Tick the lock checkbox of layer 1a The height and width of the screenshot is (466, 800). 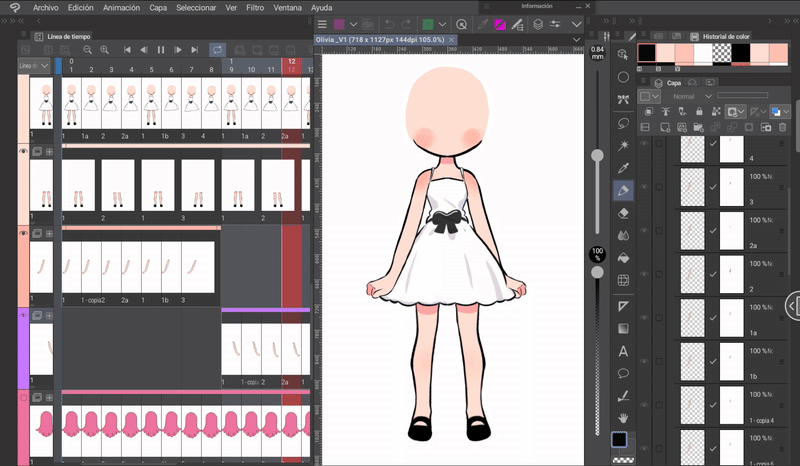coord(659,318)
